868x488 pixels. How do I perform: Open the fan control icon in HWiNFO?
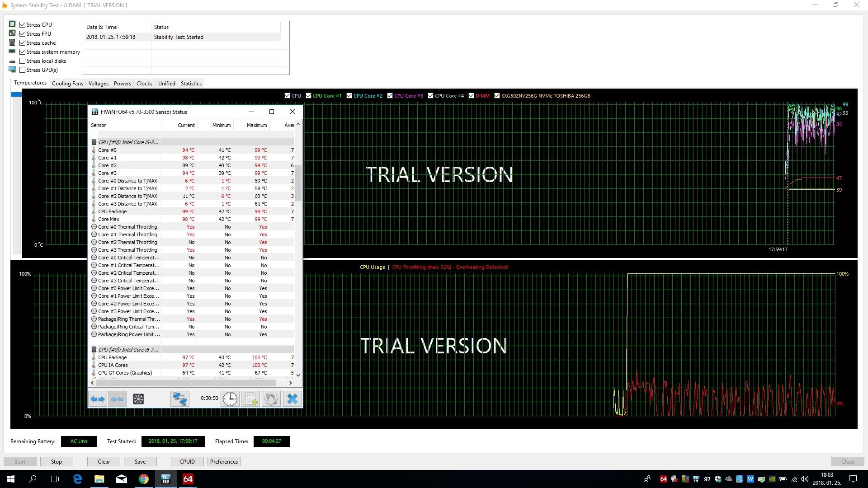coord(138,399)
